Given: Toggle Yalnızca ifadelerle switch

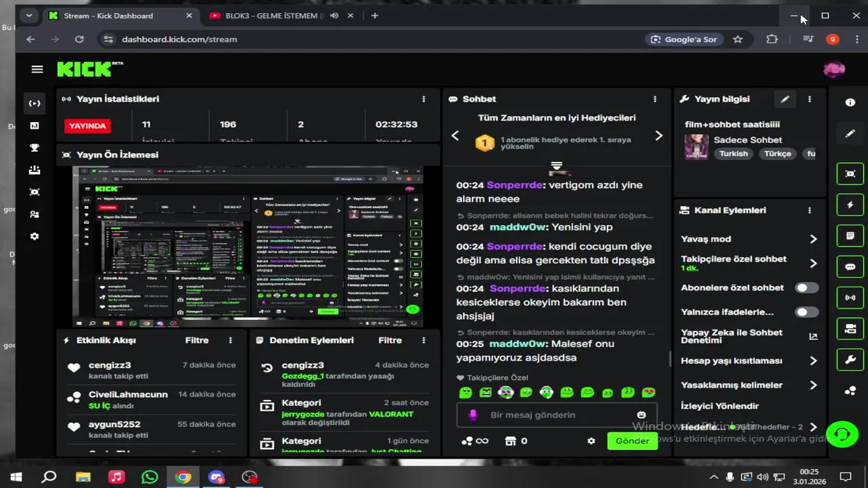Looking at the screenshot, I should coord(806,312).
